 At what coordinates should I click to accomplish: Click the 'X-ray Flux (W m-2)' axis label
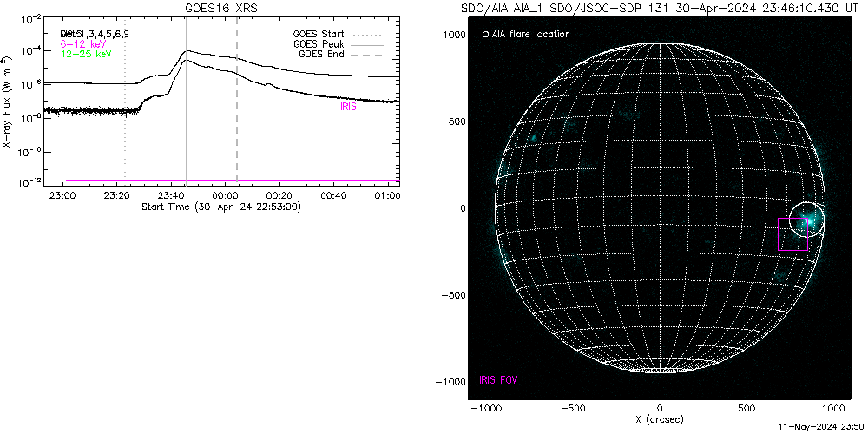point(6,102)
